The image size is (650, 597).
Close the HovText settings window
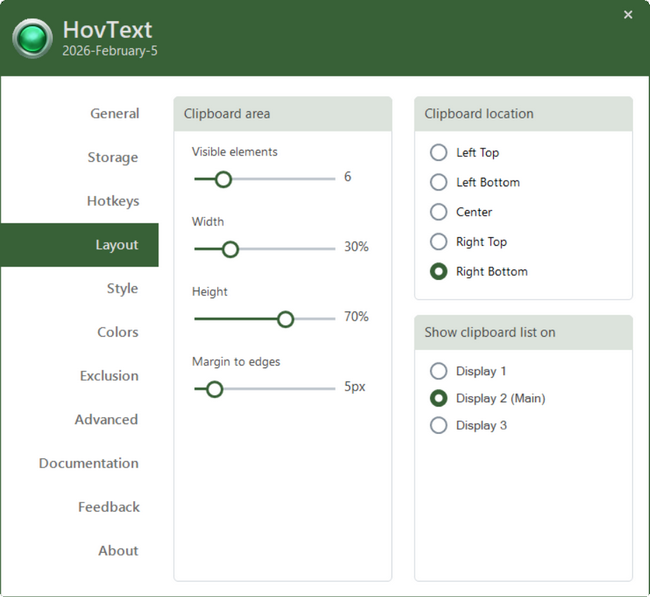pyautogui.click(x=628, y=15)
